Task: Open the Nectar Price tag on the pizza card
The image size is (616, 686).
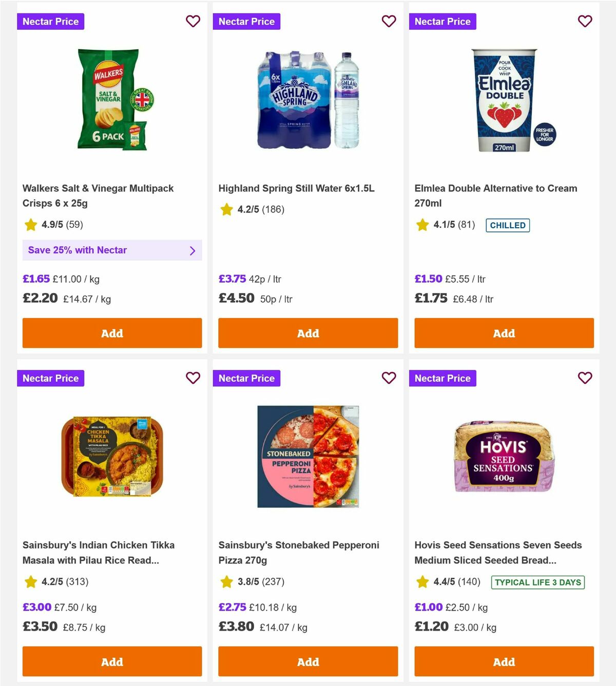Action: [246, 378]
